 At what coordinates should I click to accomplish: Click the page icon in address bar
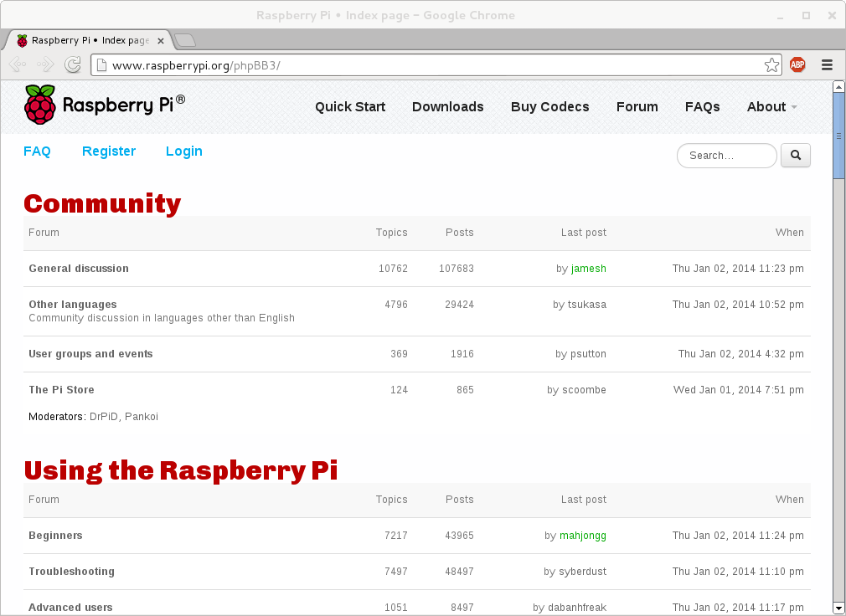tap(101, 65)
